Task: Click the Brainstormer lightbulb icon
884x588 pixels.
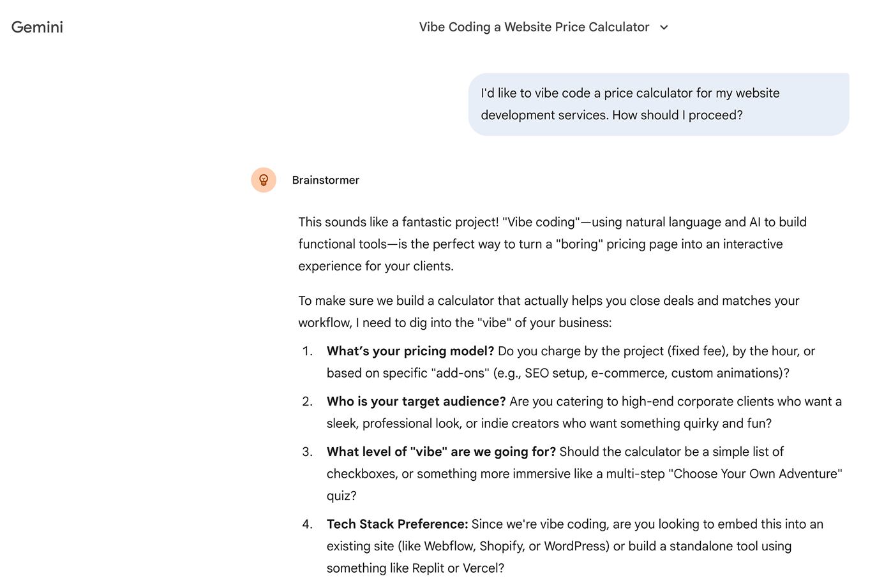Action: (x=264, y=180)
